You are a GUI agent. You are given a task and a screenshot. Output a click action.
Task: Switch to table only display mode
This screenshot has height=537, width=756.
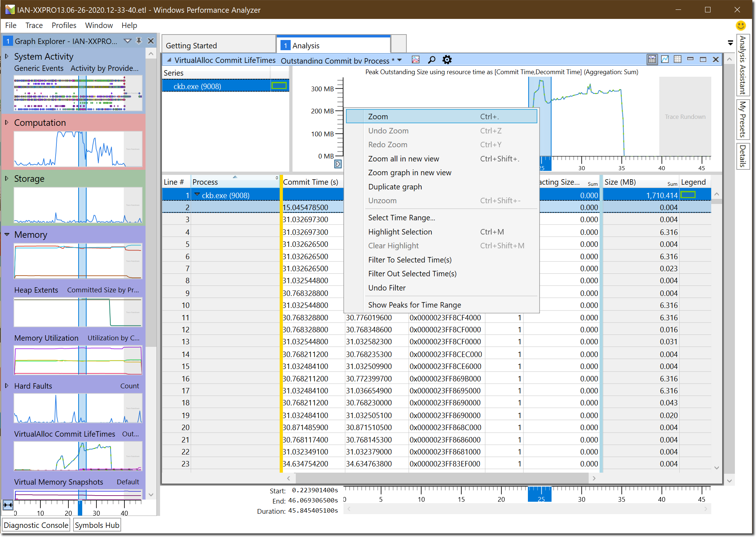tap(677, 59)
